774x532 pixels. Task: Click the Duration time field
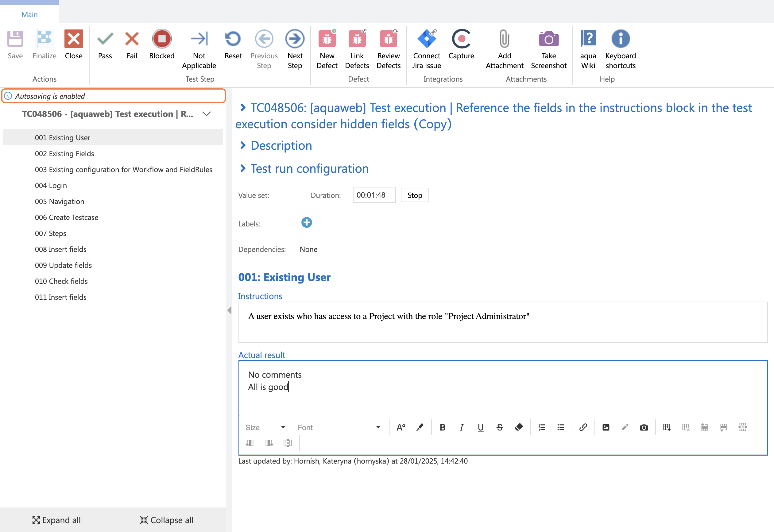374,195
